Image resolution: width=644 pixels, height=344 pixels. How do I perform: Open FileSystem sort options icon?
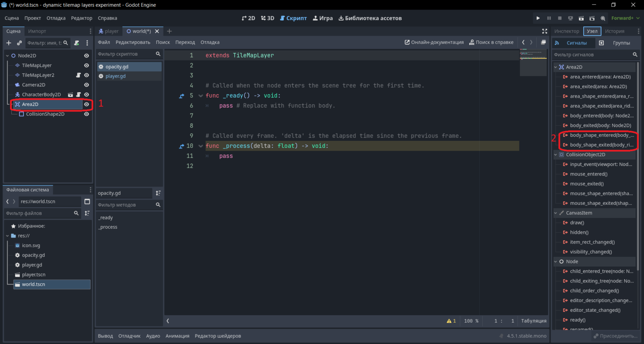click(87, 213)
